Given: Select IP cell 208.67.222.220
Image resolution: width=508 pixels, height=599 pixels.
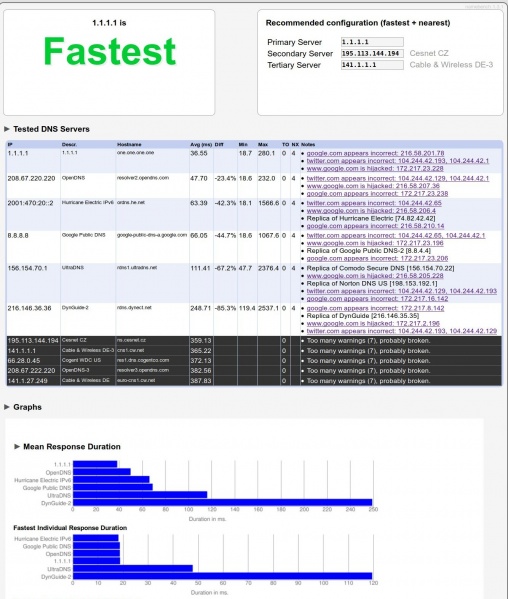Looking at the screenshot, I should coord(31,371).
